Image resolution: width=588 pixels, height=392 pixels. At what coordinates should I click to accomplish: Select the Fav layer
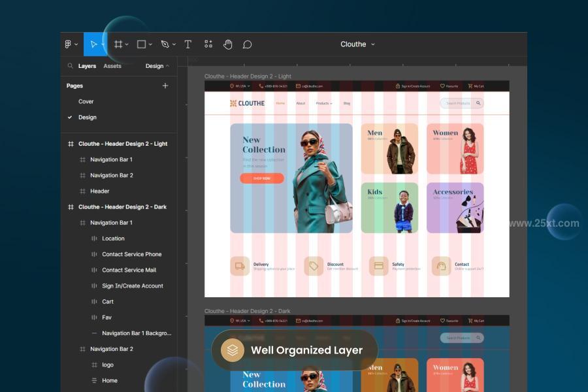[x=107, y=318]
